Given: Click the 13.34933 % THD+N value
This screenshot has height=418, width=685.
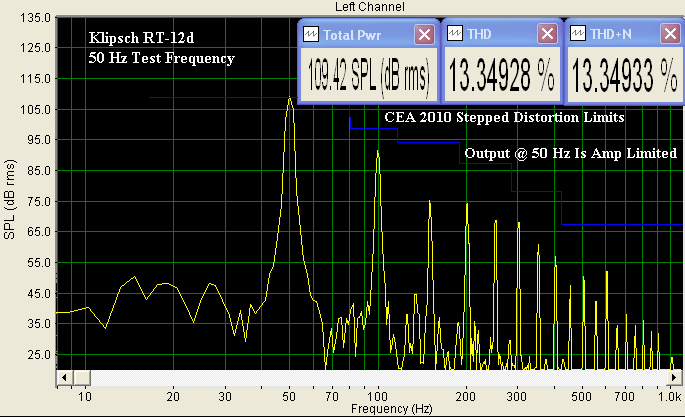Looking at the screenshot, I should [x=625, y=75].
